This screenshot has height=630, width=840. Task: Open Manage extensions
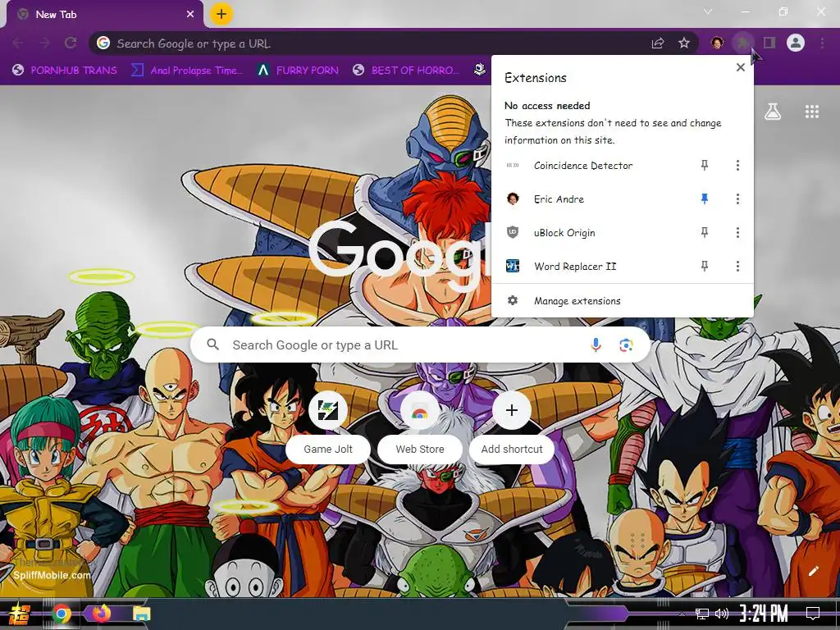(x=623, y=301)
